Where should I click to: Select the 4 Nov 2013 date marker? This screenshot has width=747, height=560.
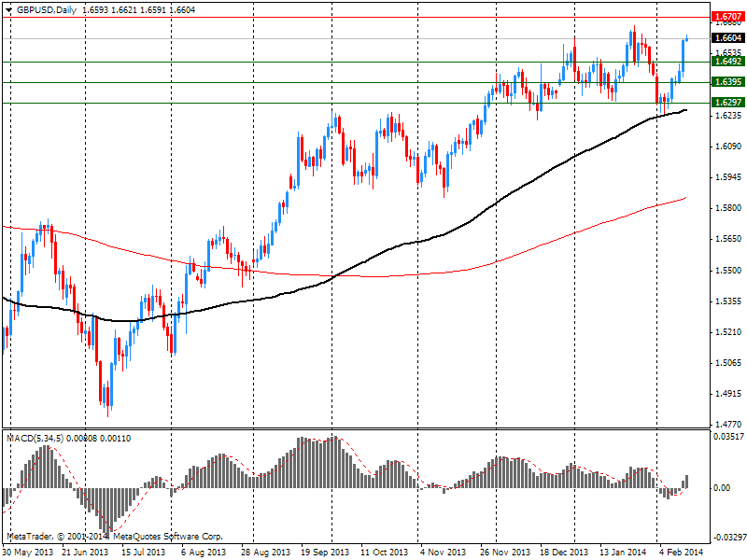click(x=444, y=552)
